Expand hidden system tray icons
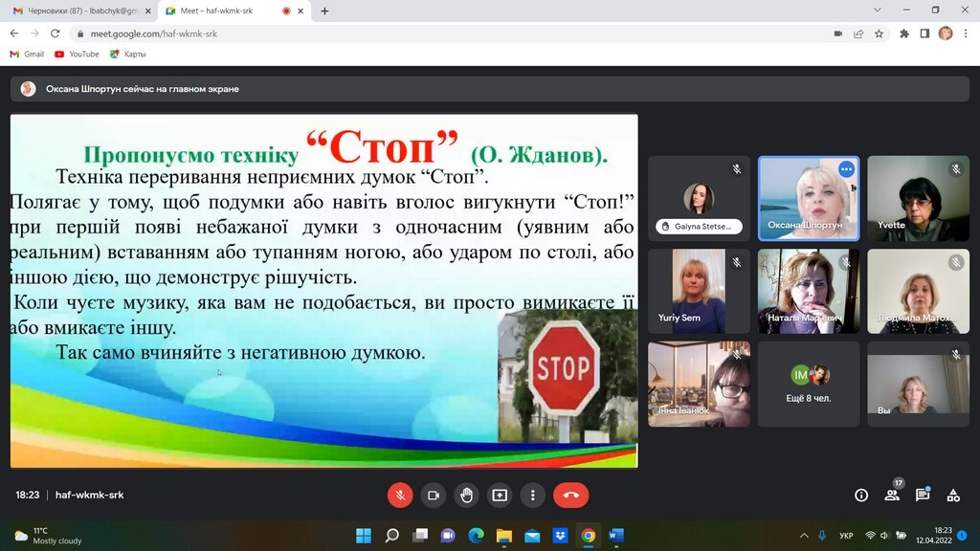980x551 pixels. [804, 536]
